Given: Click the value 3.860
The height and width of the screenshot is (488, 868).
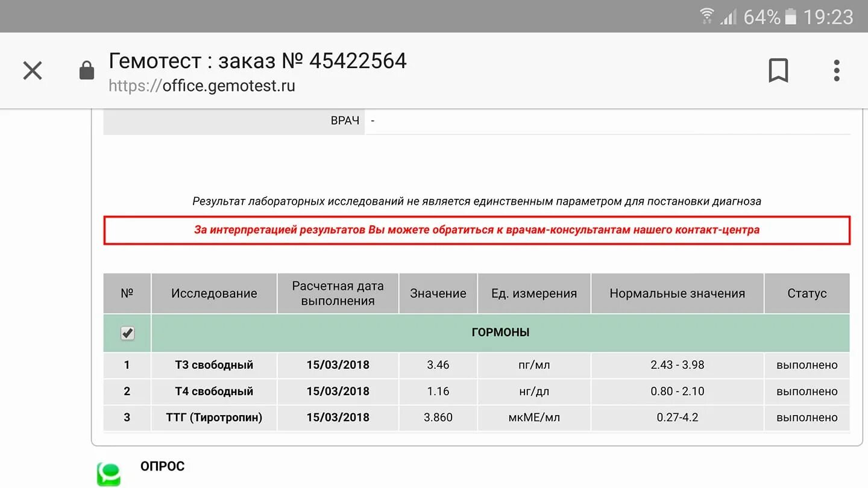Looking at the screenshot, I should 438,418.
